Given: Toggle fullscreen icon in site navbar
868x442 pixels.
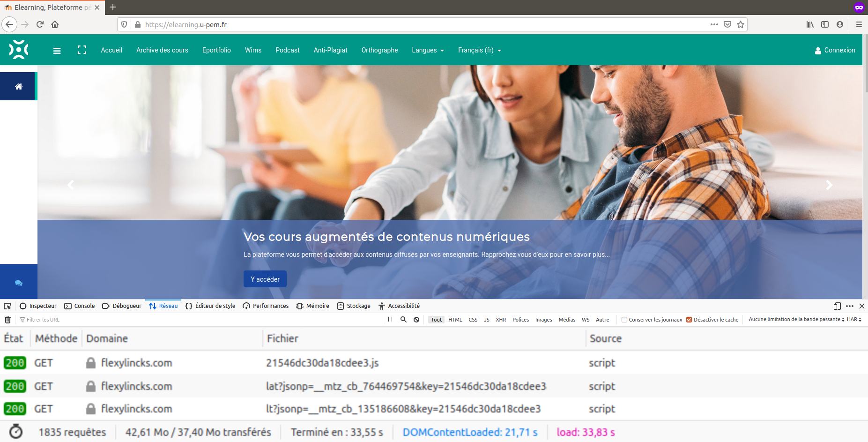Looking at the screenshot, I should (x=82, y=50).
